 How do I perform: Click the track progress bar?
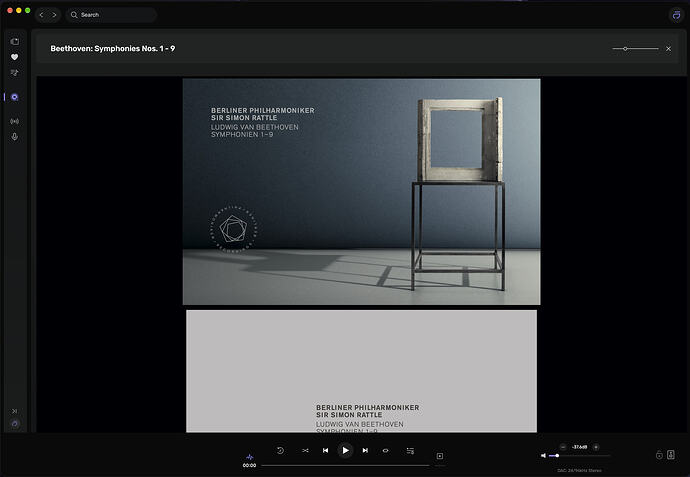[x=345, y=465]
